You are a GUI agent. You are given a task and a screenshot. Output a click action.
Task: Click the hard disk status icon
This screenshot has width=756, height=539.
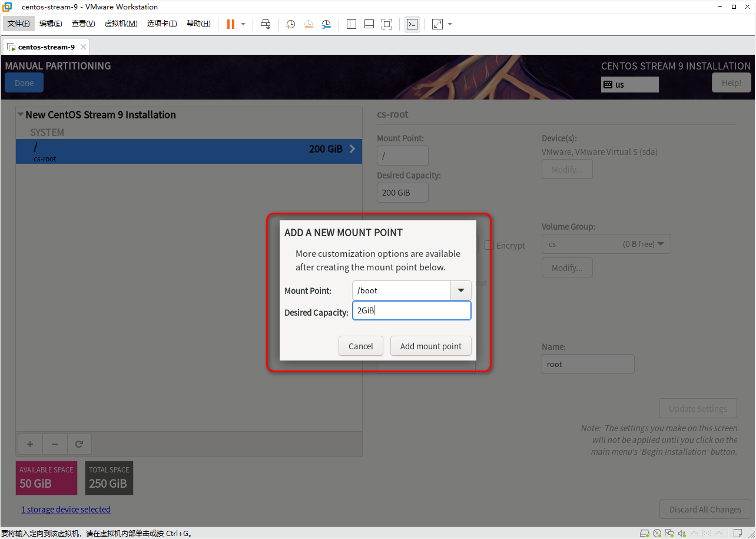tap(644, 534)
